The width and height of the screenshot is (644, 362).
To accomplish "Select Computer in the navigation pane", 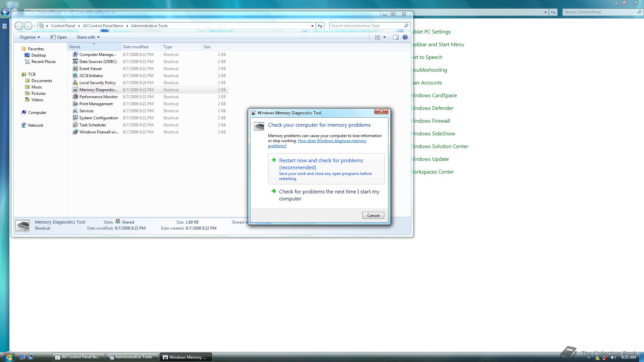I will [x=34, y=113].
